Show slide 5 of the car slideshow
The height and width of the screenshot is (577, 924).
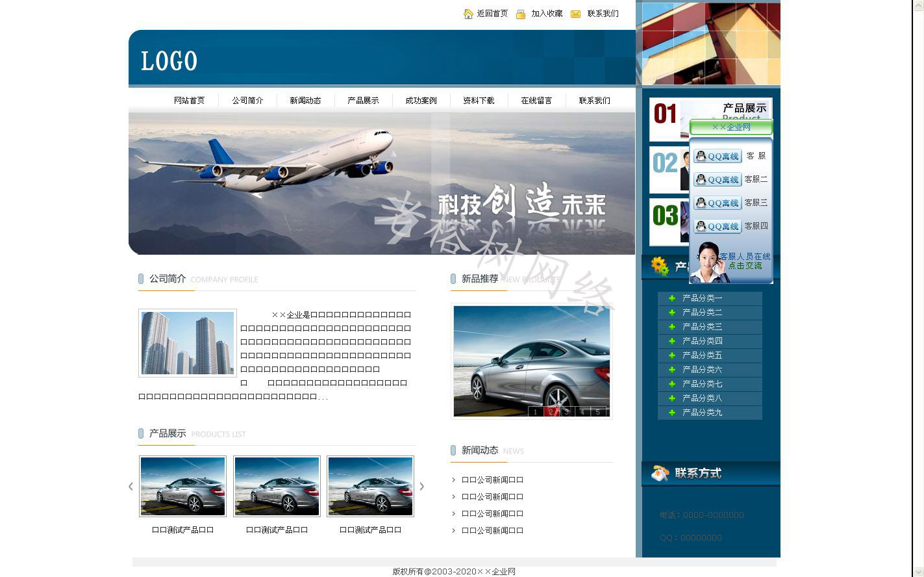598,411
